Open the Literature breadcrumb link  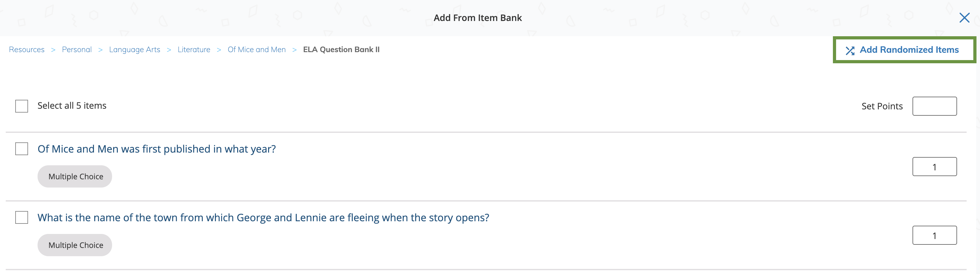pos(194,49)
